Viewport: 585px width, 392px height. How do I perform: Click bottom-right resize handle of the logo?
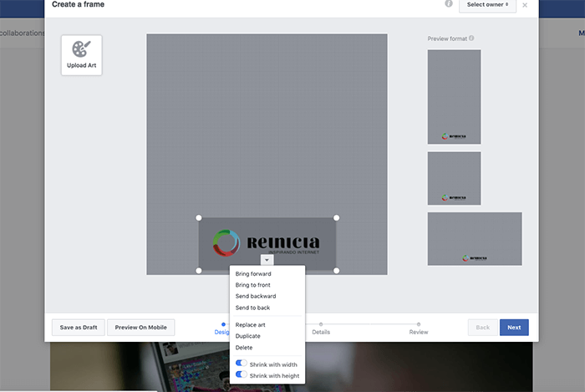pyautogui.click(x=336, y=271)
